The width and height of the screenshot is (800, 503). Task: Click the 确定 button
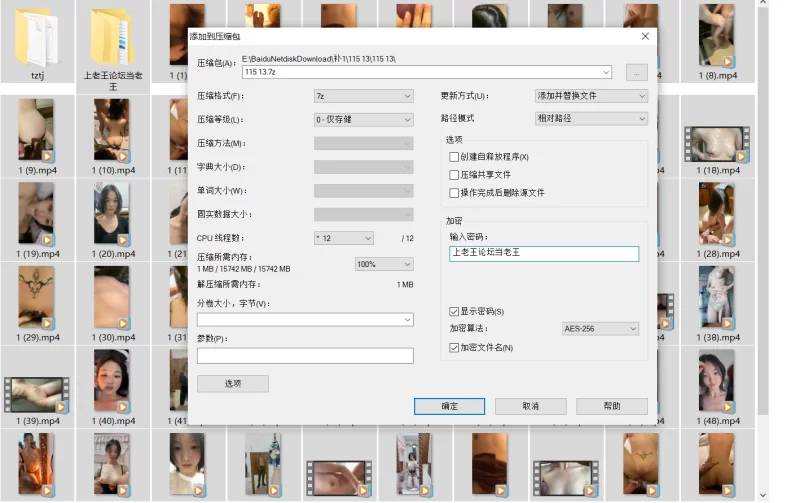[x=449, y=406]
